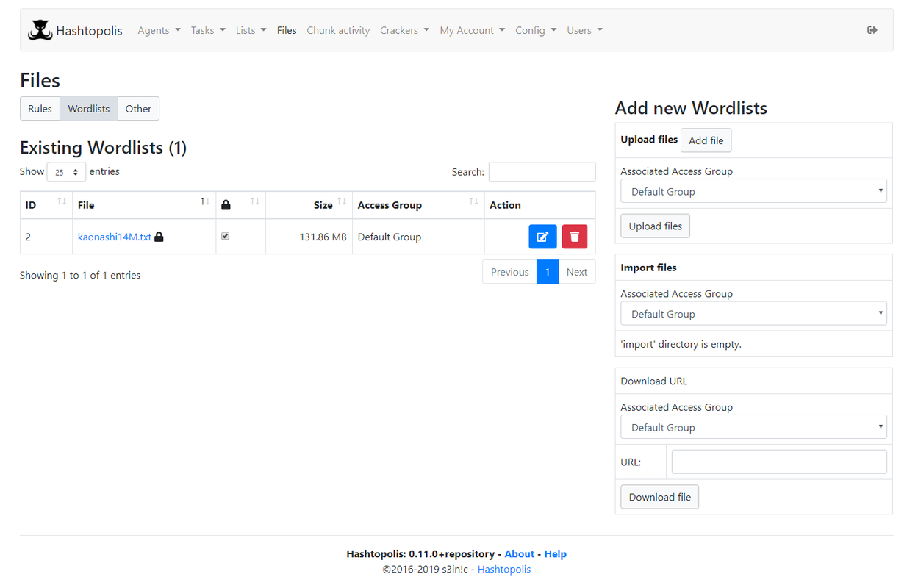Image resolution: width=918 pixels, height=588 pixels.
Task: Switch to the Other files tab
Action: 138,108
